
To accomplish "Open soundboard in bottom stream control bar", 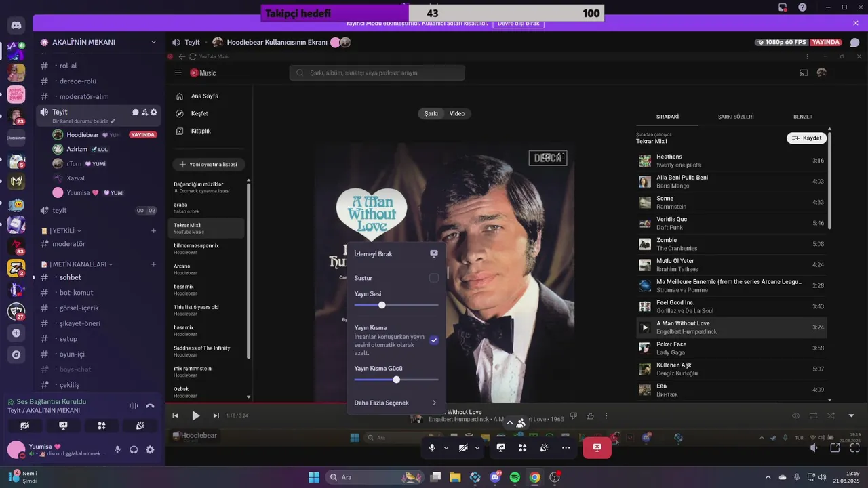I will [x=544, y=447].
